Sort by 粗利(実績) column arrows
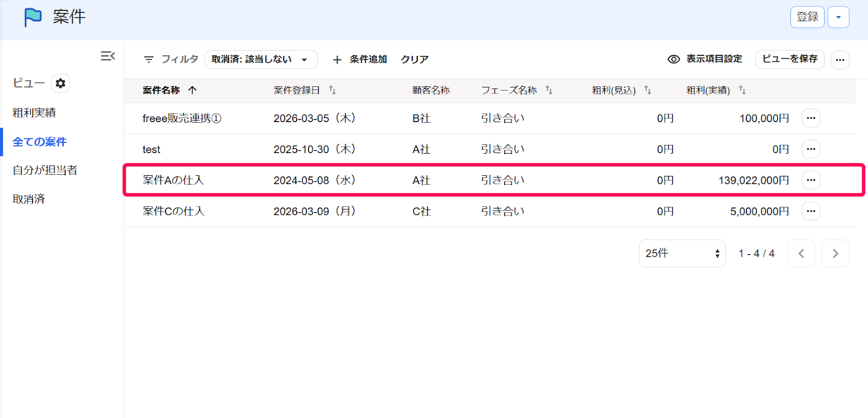The width and height of the screenshot is (868, 418). [x=742, y=90]
